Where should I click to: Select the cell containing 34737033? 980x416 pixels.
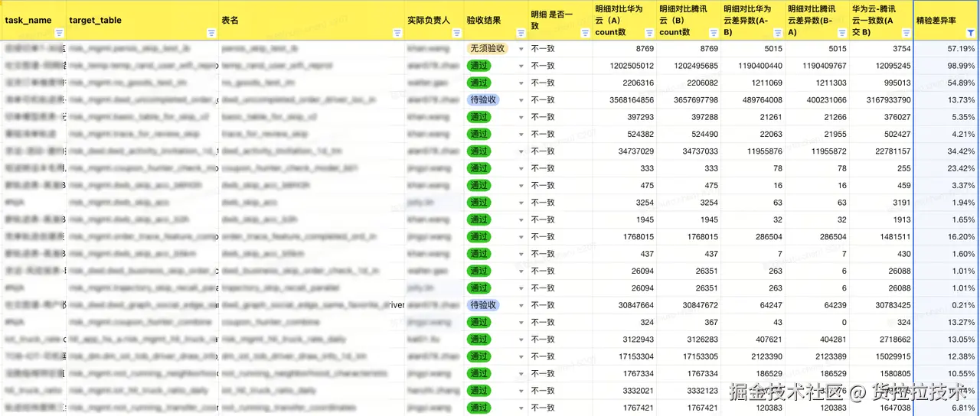pos(688,151)
